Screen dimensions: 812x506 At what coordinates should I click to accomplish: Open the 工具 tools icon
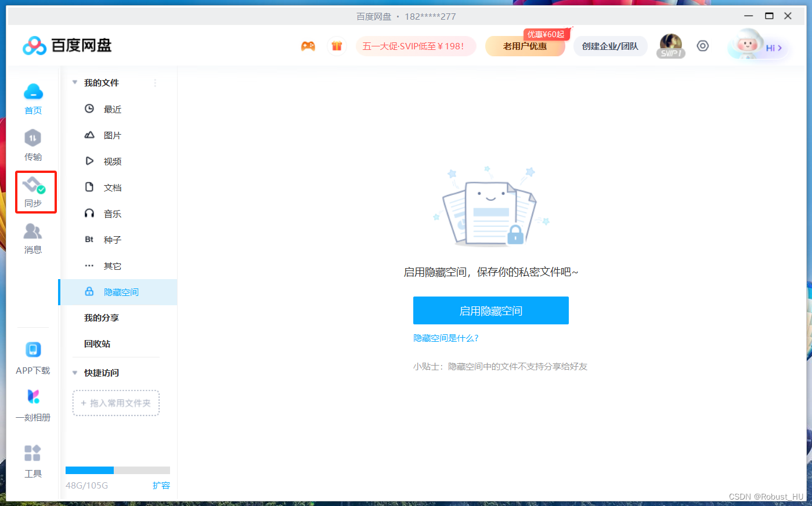(33, 453)
